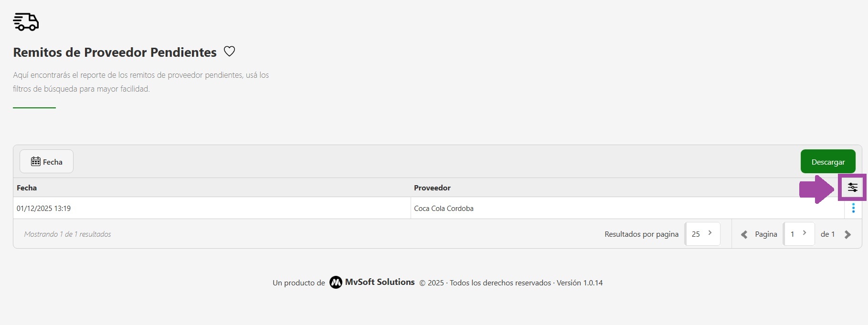Image resolution: width=868 pixels, height=325 pixels.
Task: Click the 'Resultados por pagina' label
Action: click(x=641, y=234)
